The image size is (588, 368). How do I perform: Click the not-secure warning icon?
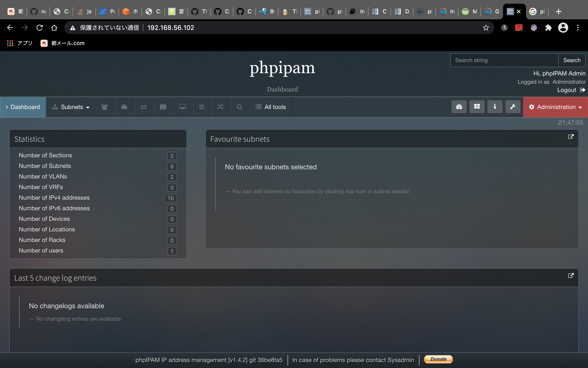(72, 28)
